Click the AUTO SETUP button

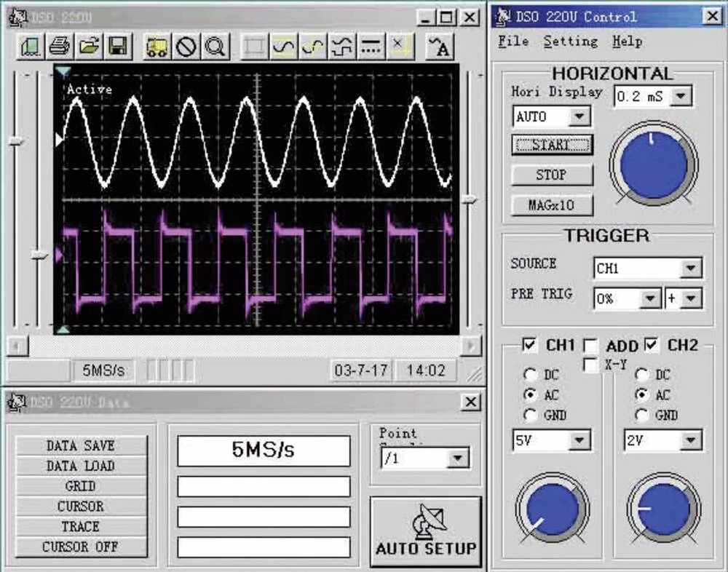coord(426,532)
